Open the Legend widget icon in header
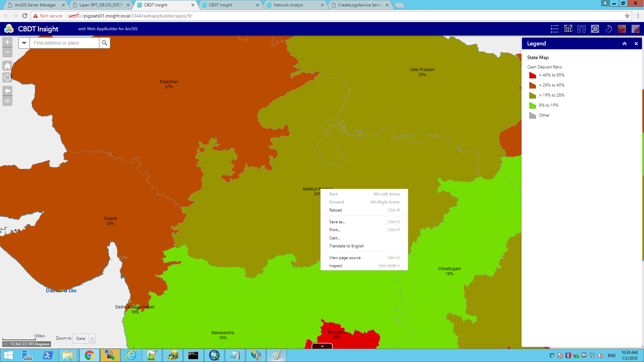Viewport: 644px width, 362px height. click(x=555, y=29)
